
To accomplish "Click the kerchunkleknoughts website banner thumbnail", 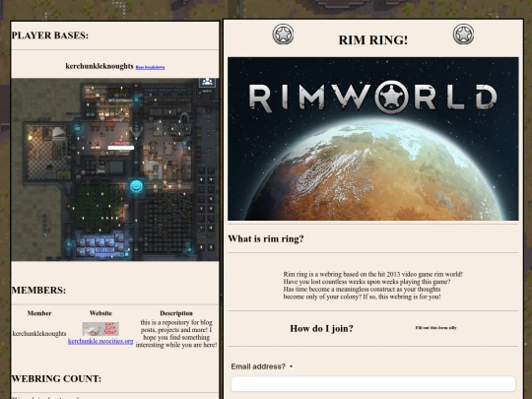I will (x=100, y=329).
